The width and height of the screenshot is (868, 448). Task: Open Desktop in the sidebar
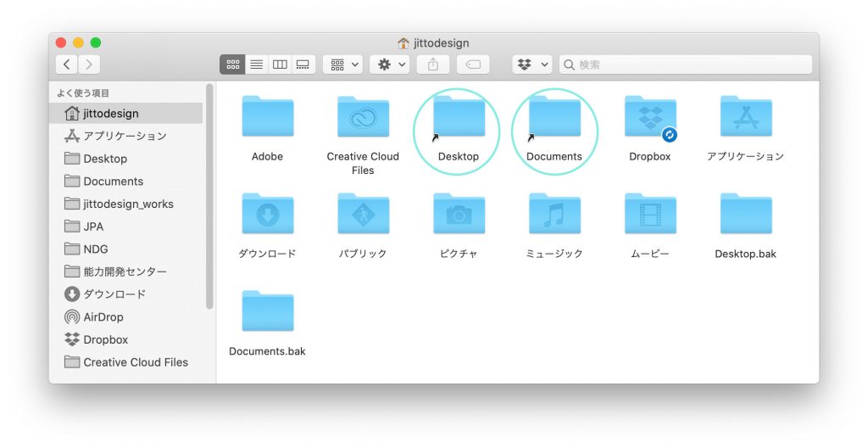tap(126, 159)
